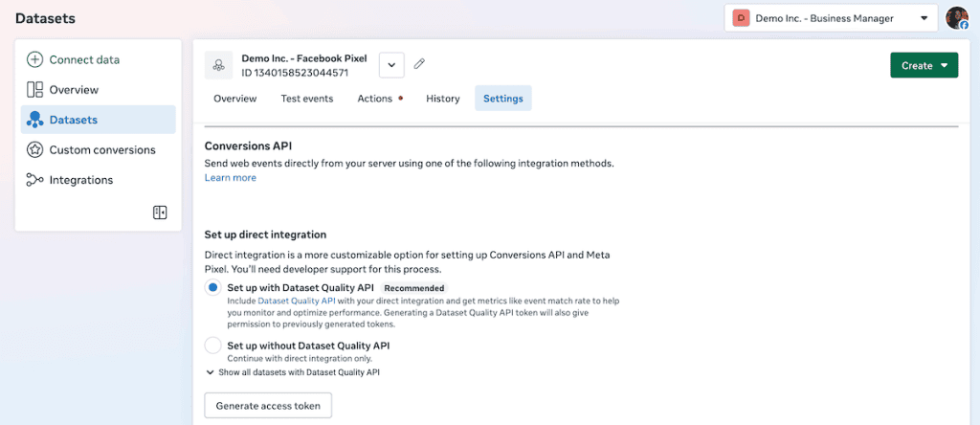The image size is (980, 425).
Task: Click the Learn more link
Action: pos(230,178)
